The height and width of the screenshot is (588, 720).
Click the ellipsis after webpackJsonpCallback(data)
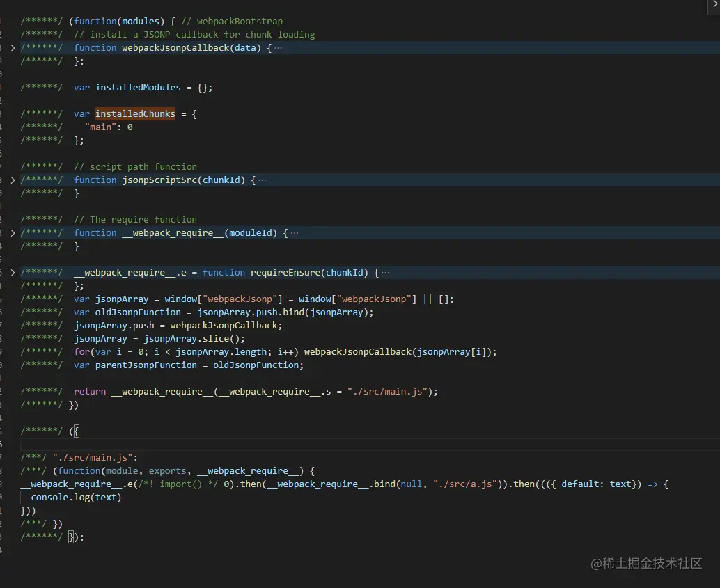279,47
